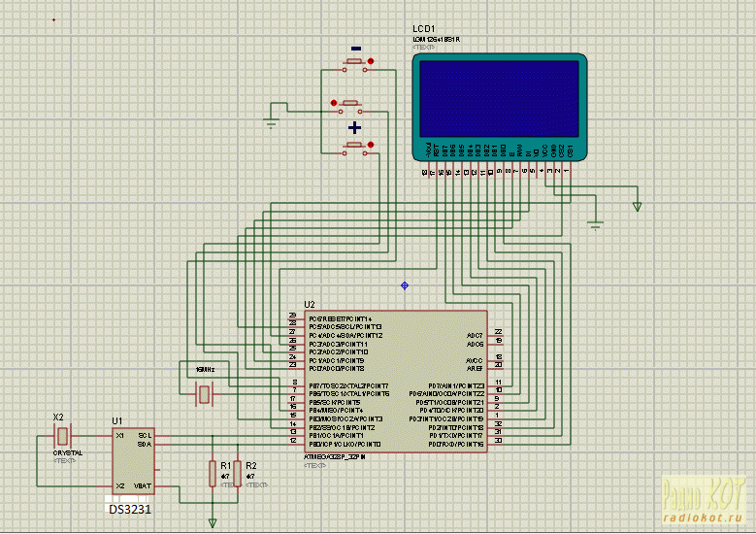Select the R2 resistor symbol
The image size is (756, 534).
coord(238,473)
